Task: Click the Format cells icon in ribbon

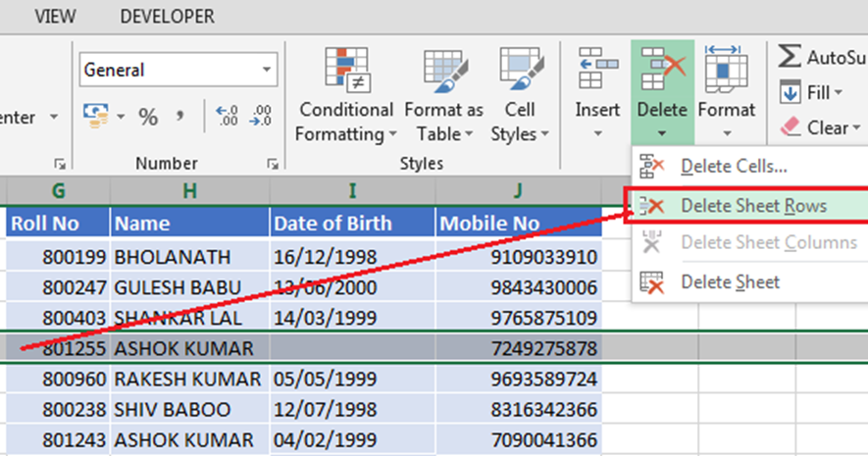Action: point(726,71)
